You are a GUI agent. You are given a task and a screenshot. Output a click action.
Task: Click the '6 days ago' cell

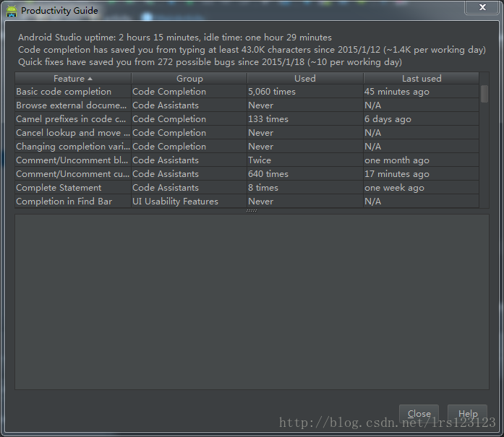coord(421,119)
